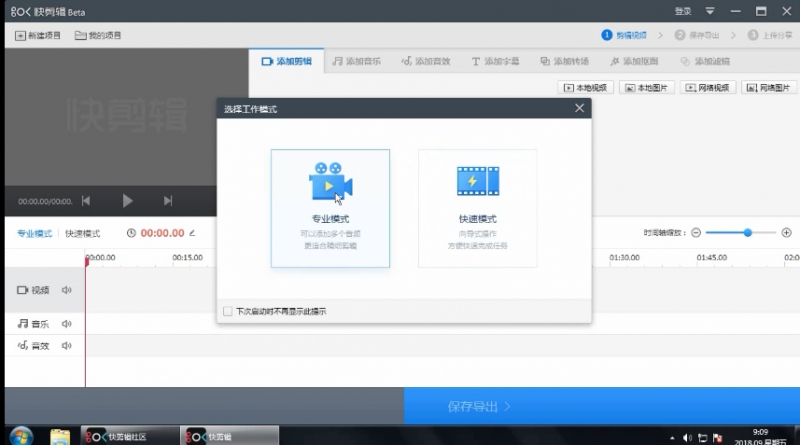Mute the 音效 track
The image size is (800, 445).
66,345
